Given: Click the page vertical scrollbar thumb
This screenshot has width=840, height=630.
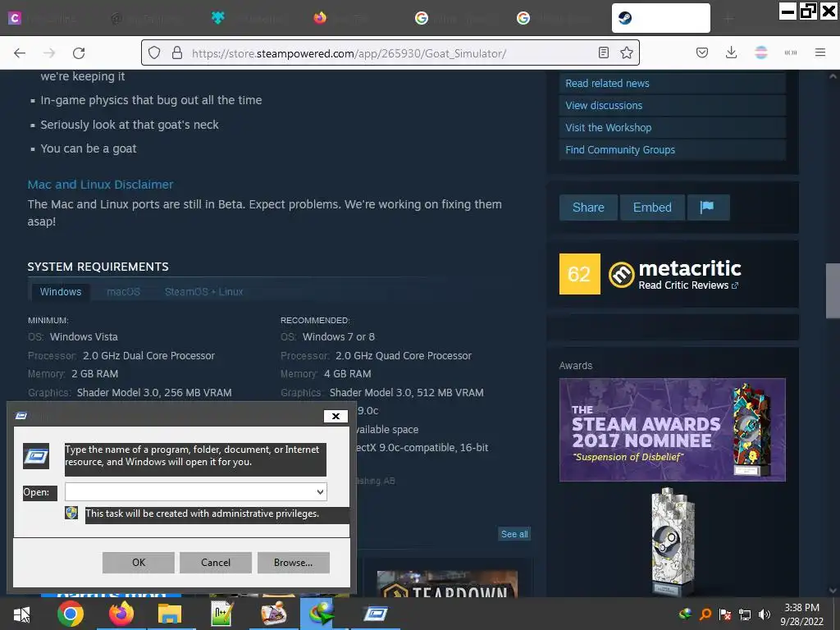Looking at the screenshot, I should click(x=833, y=291).
